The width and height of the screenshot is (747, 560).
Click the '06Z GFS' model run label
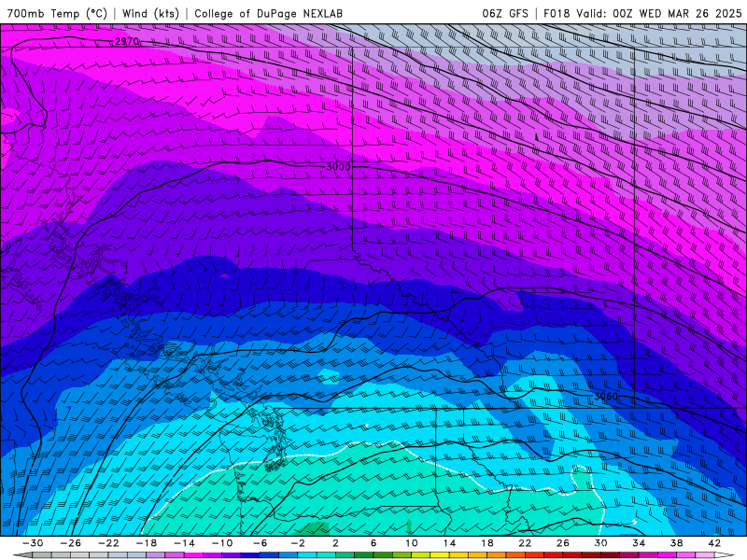pos(505,13)
